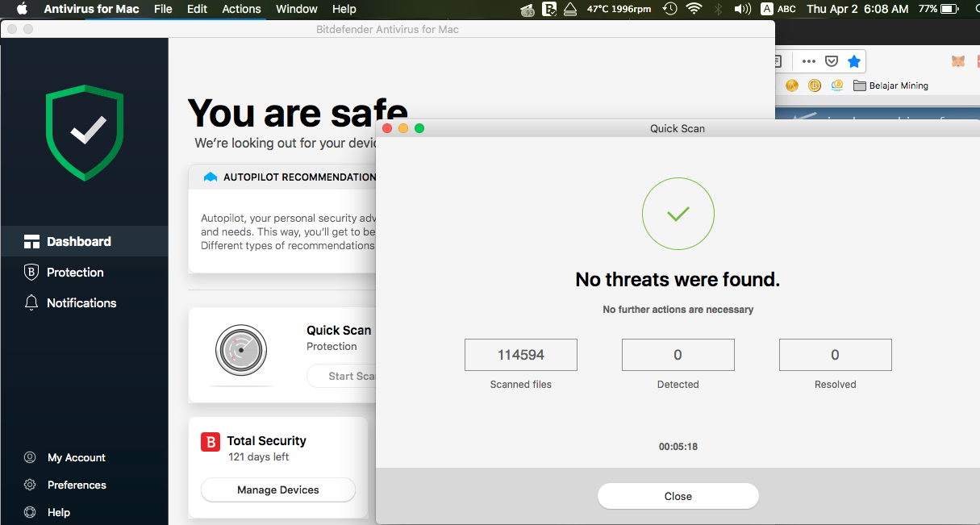Close the Quick Scan results dialog
This screenshot has width=980, height=525.
[678, 496]
